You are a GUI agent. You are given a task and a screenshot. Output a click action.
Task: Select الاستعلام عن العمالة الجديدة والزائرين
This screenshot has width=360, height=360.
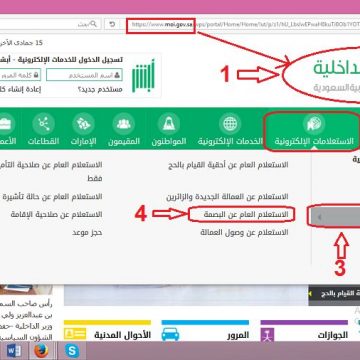227,197
